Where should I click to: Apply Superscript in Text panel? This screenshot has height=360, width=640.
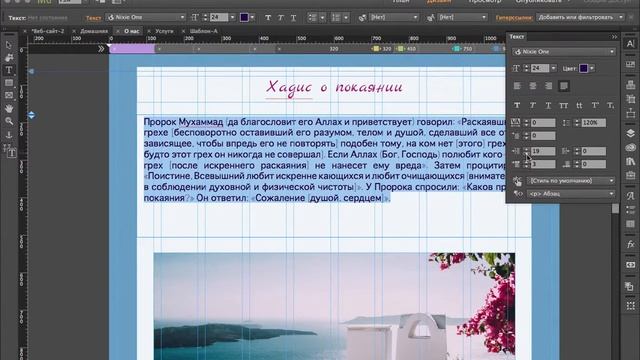pyautogui.click(x=595, y=105)
